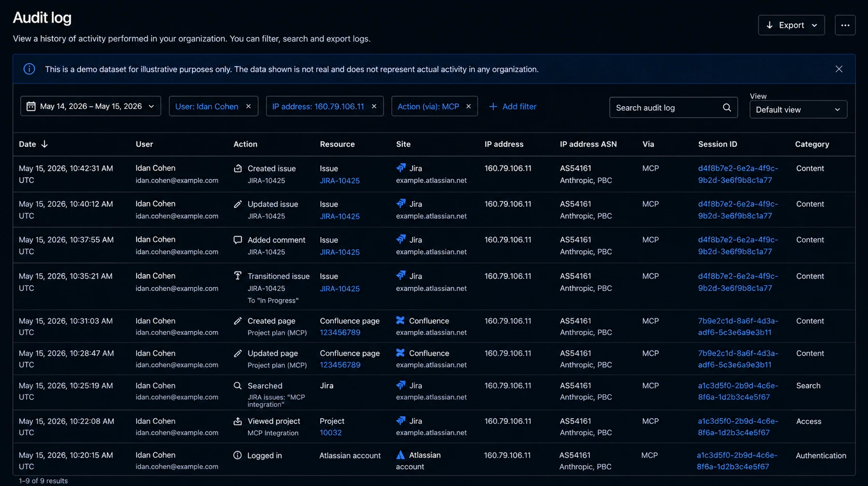Click the Jira logo in the Created issue row

401,168
